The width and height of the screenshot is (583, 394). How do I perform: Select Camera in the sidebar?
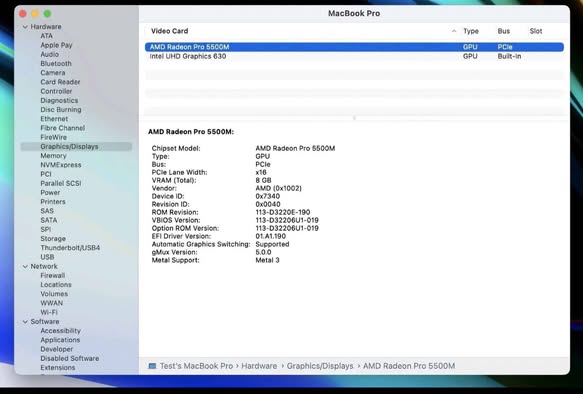52,73
